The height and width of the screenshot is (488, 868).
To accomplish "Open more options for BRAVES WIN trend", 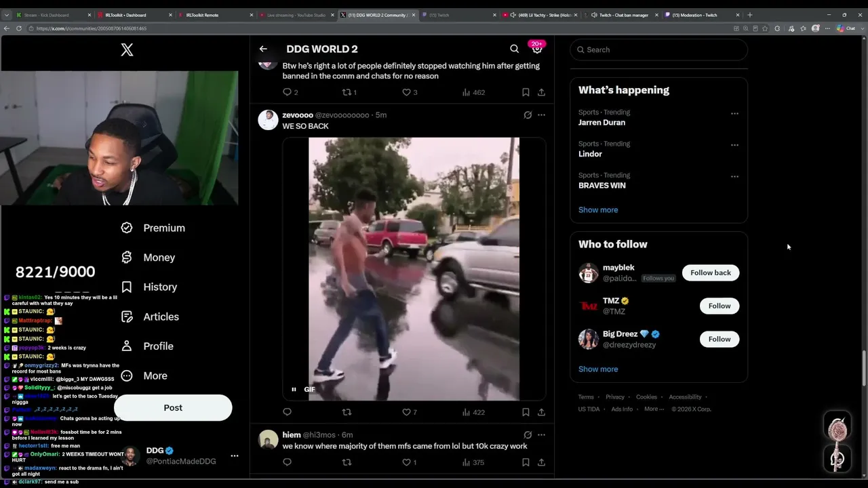I will pyautogui.click(x=734, y=176).
